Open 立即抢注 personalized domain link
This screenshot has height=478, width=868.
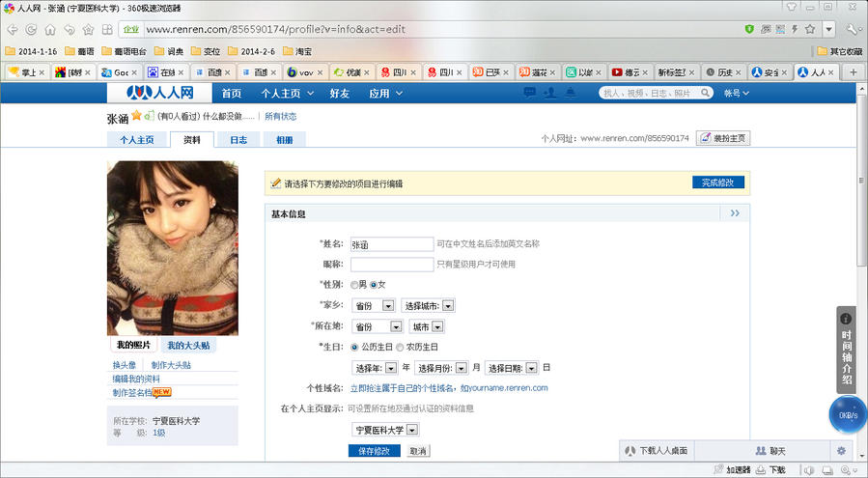click(449, 388)
